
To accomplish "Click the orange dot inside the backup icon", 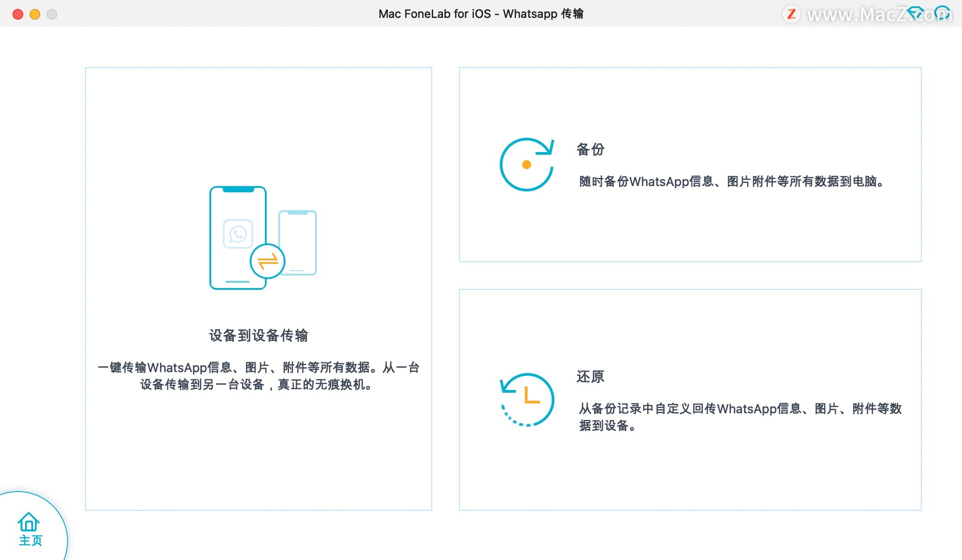I will click(x=526, y=165).
